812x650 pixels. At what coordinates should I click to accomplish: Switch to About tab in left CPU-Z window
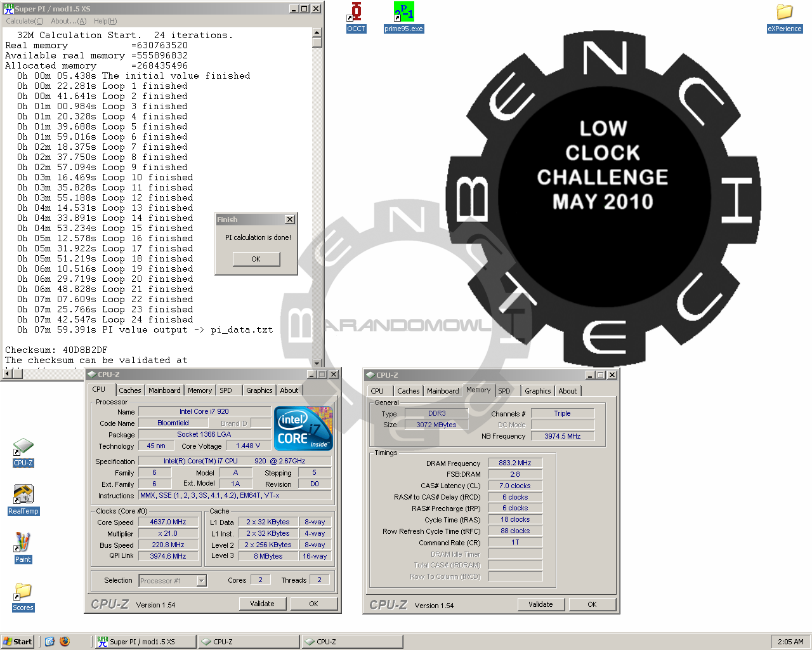289,390
